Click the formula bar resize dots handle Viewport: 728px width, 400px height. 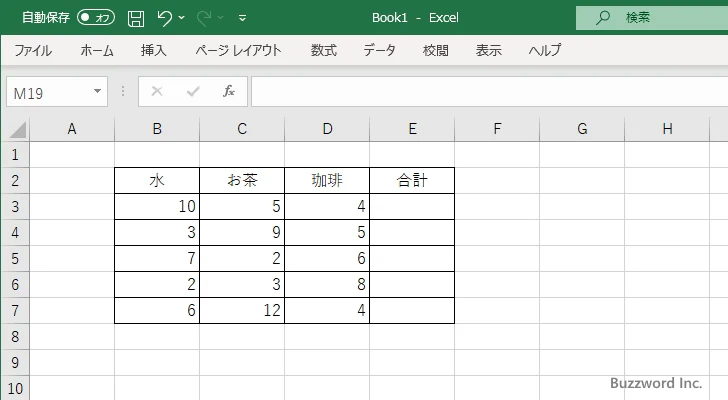tap(123, 91)
